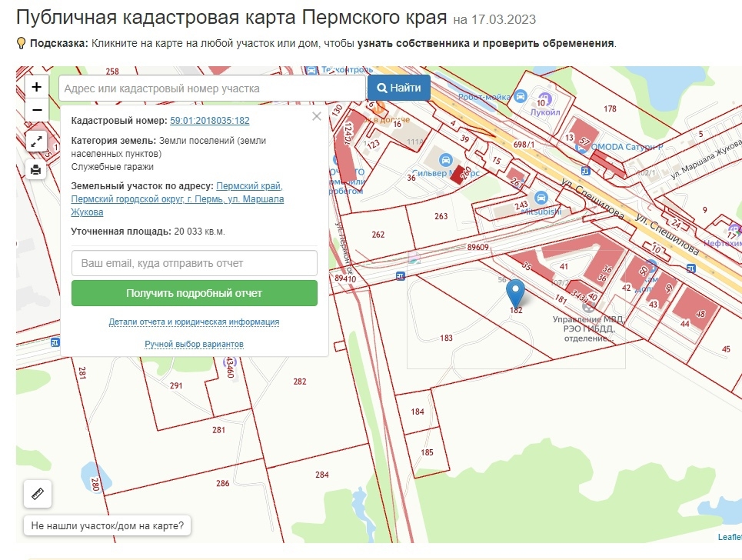Open cadastral number 59:01:2018035:182 link
Viewport: 742px width, 560px height.
pos(210,121)
